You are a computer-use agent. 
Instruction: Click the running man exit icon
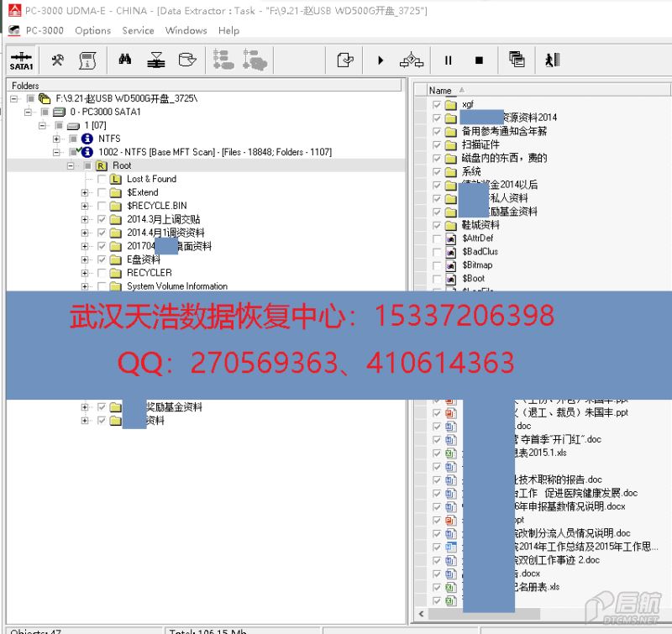(x=552, y=60)
